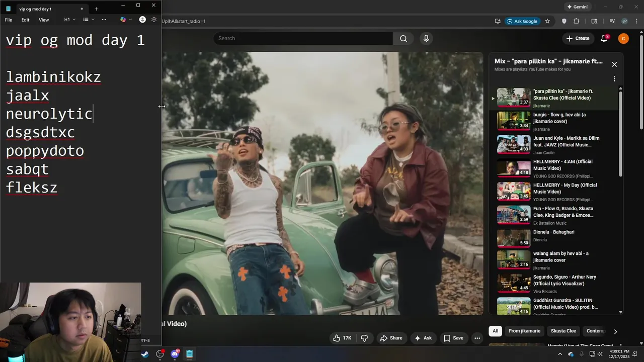The height and width of the screenshot is (362, 644).
Task: Play 'walang alam by hev abi' cover
Action: point(553,260)
